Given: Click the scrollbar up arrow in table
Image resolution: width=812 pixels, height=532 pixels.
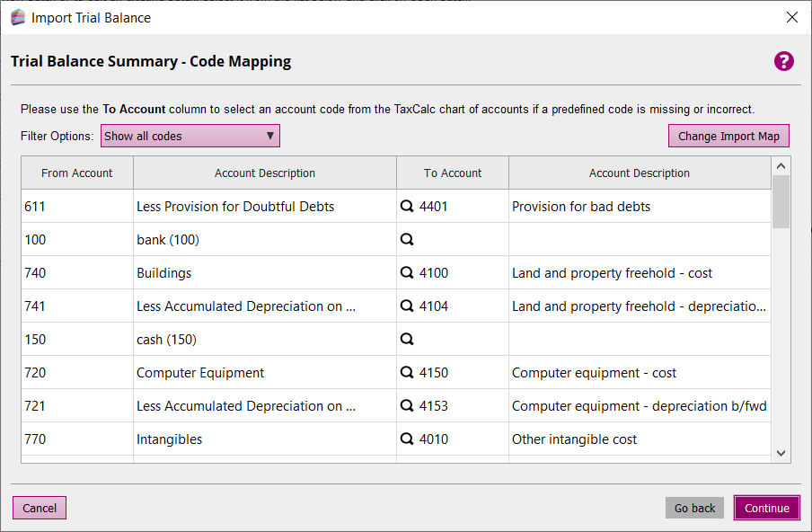Looking at the screenshot, I should 781,166.
